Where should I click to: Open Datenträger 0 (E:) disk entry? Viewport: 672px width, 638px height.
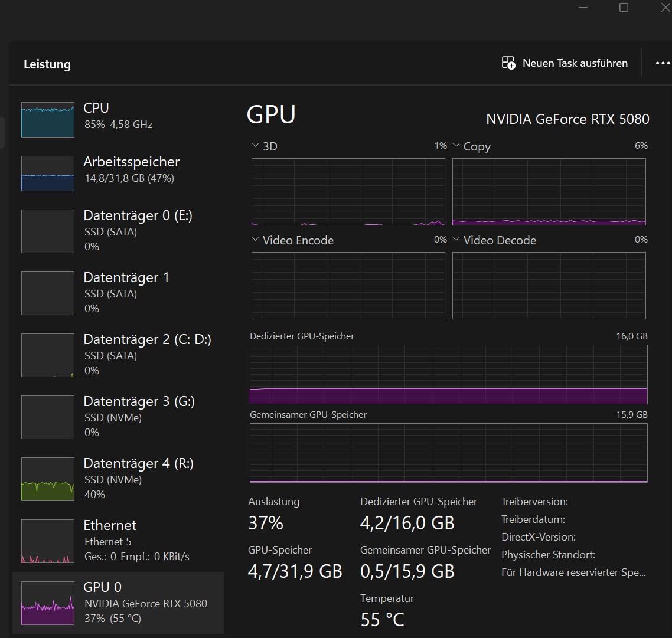pyautogui.click(x=138, y=230)
